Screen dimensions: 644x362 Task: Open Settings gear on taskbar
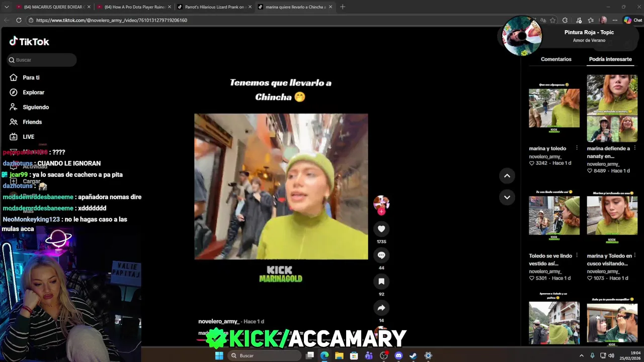coord(428,355)
